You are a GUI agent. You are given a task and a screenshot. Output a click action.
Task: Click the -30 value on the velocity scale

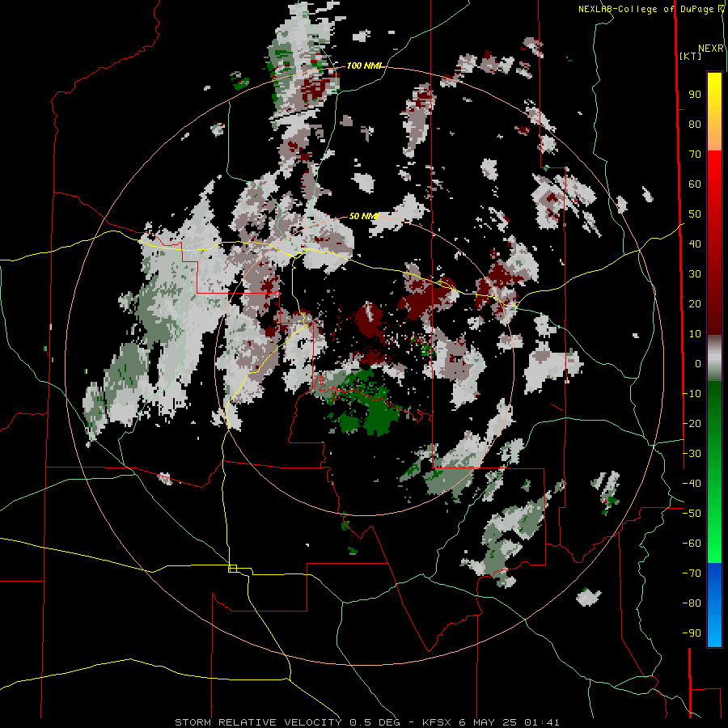pos(692,454)
